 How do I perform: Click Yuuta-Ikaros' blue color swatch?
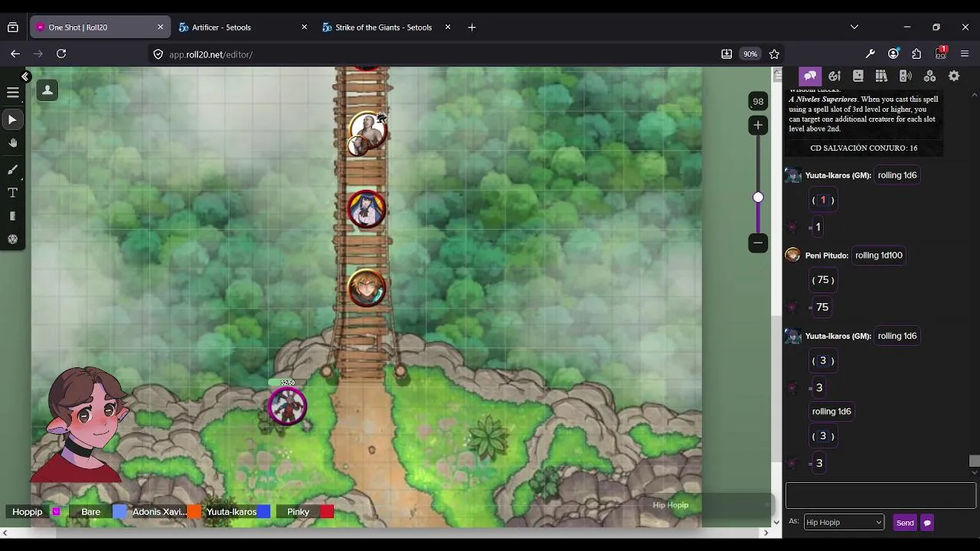coord(263,512)
